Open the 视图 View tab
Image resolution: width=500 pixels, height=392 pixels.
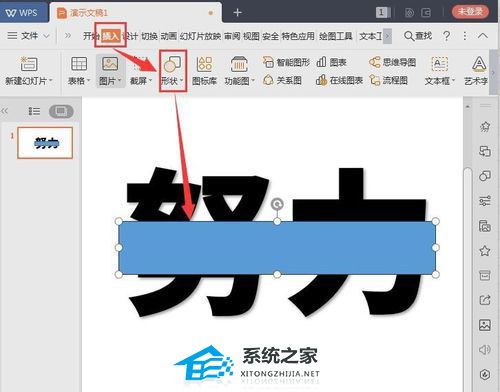pyautogui.click(x=251, y=36)
